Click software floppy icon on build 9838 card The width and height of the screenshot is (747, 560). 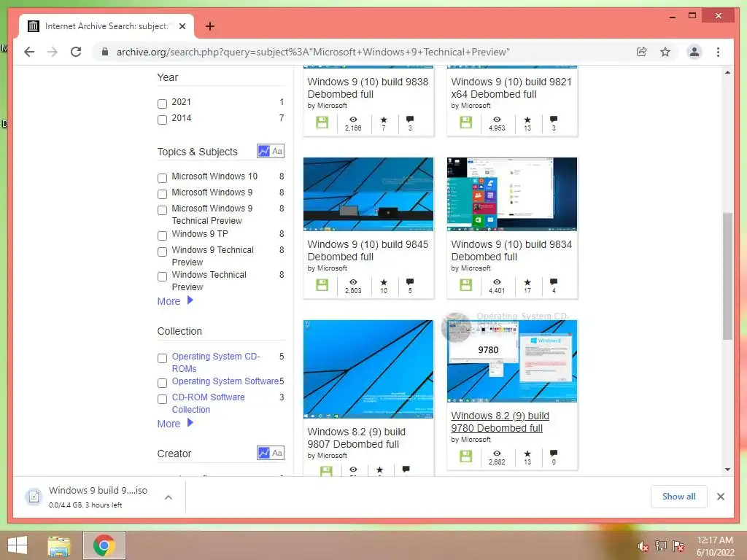[322, 122]
